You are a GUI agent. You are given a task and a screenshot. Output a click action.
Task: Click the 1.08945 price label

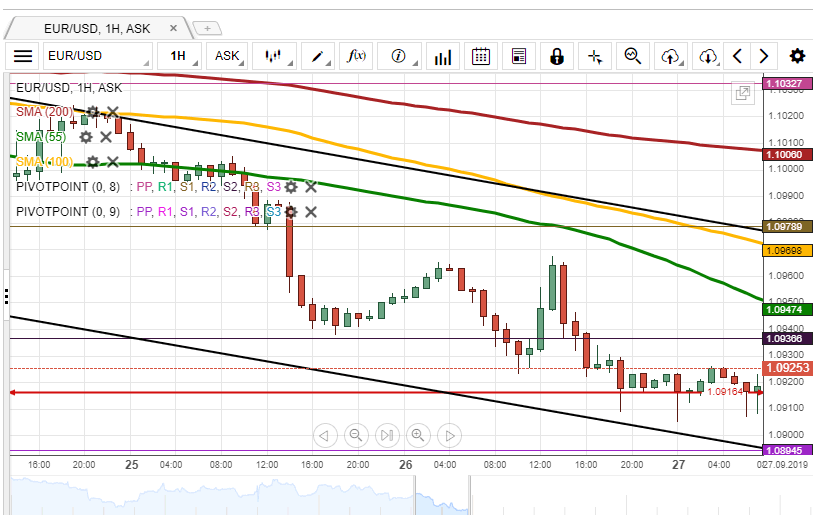787,450
